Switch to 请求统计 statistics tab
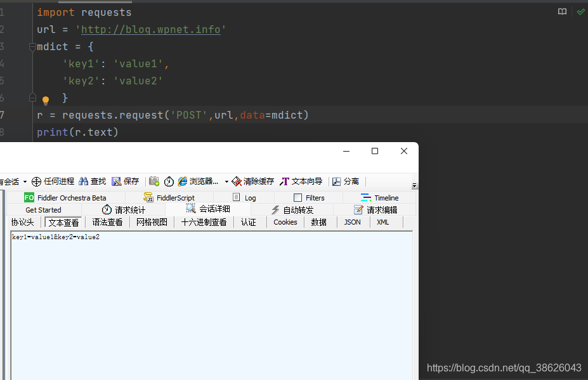588x380 pixels. point(124,210)
